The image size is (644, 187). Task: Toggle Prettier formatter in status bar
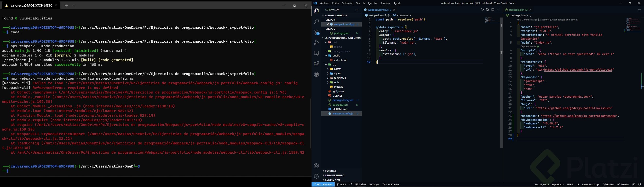pyautogui.click(x=623, y=185)
